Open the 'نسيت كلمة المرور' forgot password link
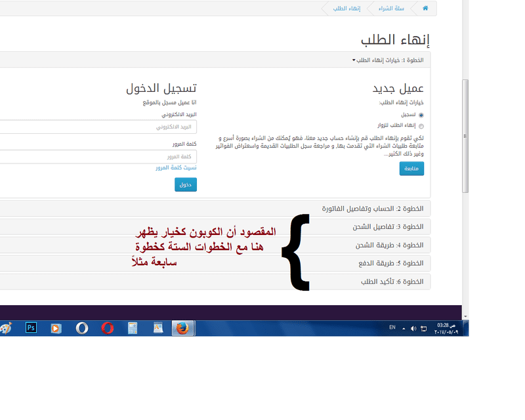The width and height of the screenshot is (525, 420). tap(176, 167)
